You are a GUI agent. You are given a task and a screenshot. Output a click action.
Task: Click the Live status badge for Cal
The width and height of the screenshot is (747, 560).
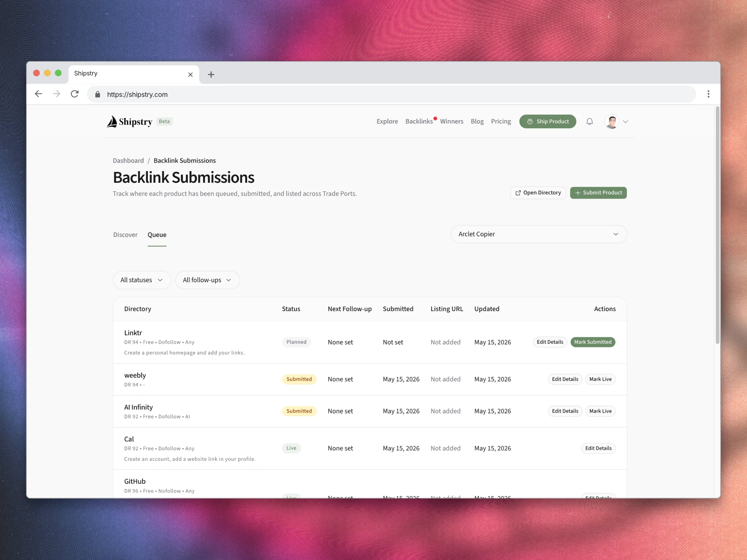(x=291, y=448)
